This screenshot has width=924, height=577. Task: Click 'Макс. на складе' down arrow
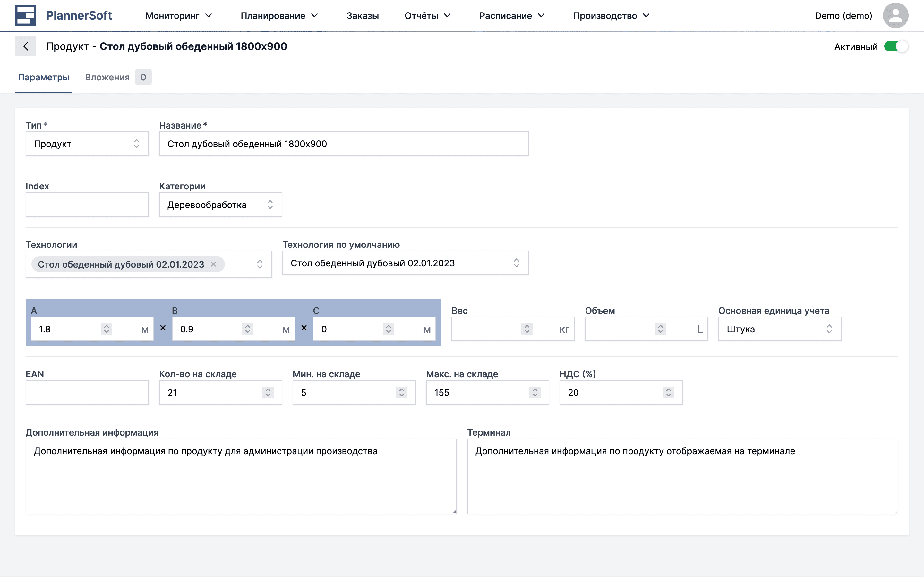click(535, 395)
